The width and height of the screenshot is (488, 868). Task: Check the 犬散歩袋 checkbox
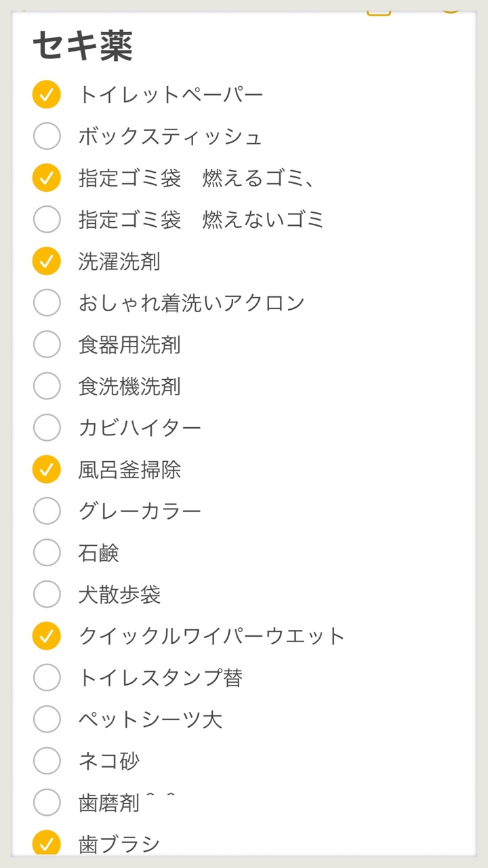coord(47,594)
